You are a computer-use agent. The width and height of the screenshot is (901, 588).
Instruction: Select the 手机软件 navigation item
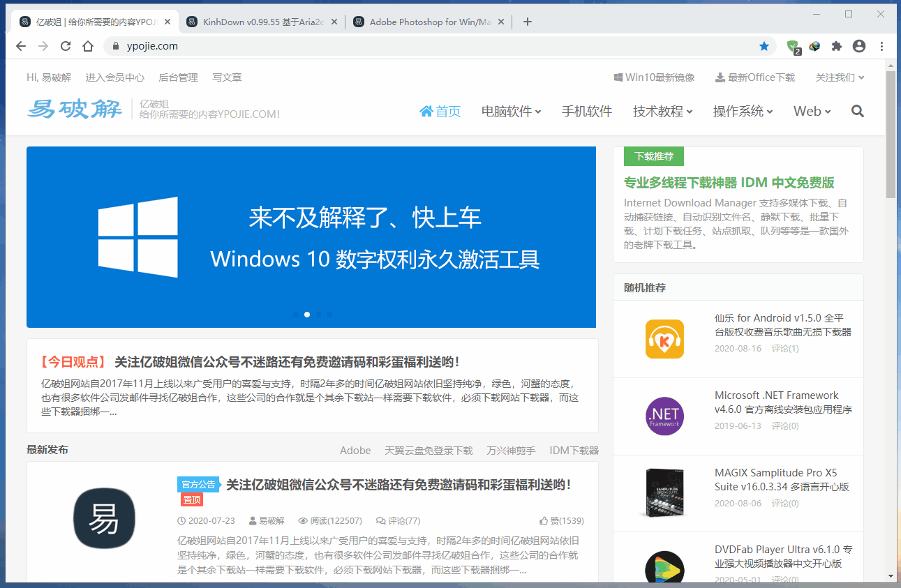coord(587,111)
